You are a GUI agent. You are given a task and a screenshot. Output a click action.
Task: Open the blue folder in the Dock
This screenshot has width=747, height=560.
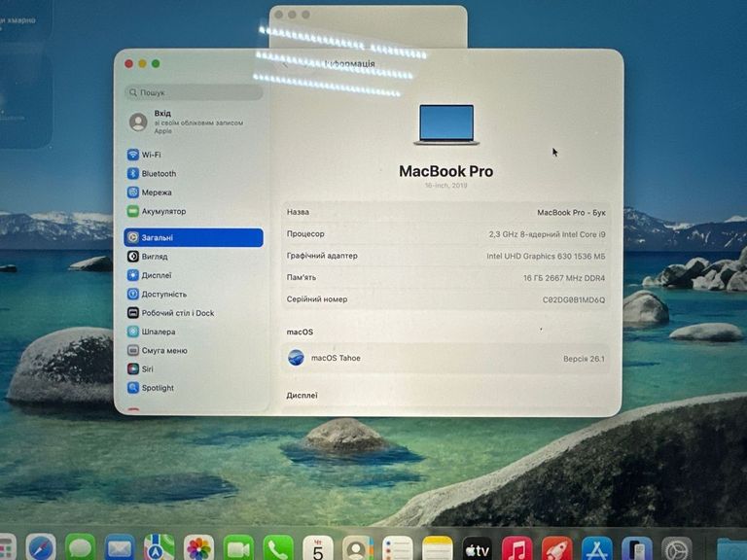731,549
